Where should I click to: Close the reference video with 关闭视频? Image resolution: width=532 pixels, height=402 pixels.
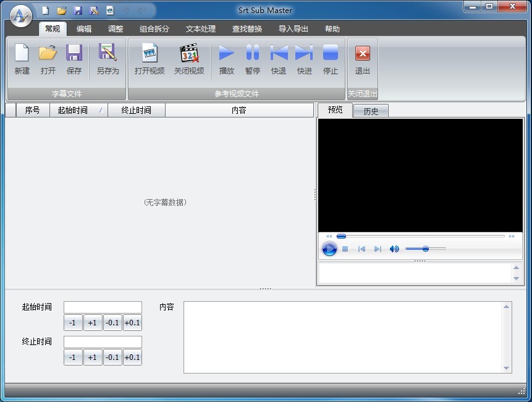click(188, 59)
